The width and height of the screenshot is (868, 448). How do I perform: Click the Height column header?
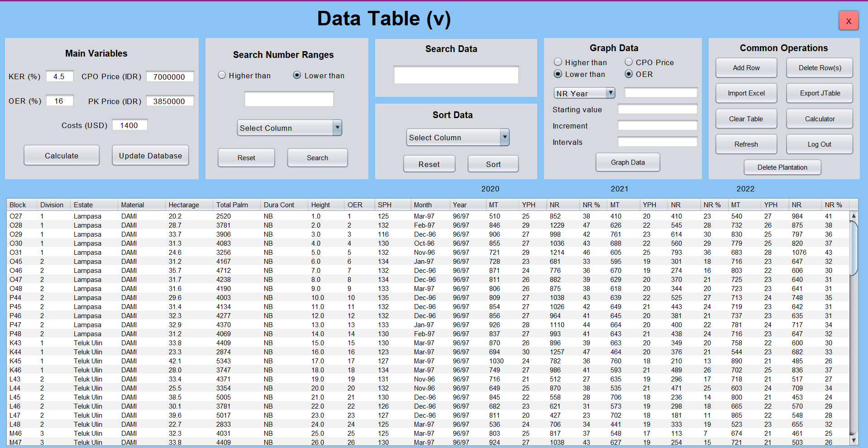click(x=326, y=205)
